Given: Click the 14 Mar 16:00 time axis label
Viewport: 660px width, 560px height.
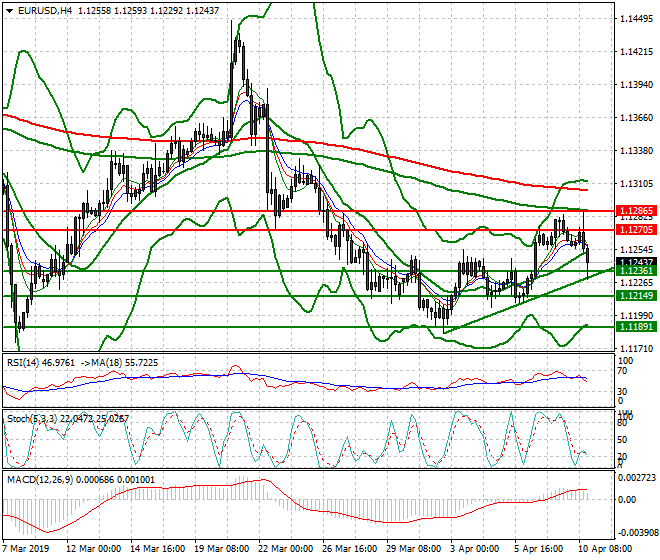Looking at the screenshot, I should pyautogui.click(x=157, y=549).
